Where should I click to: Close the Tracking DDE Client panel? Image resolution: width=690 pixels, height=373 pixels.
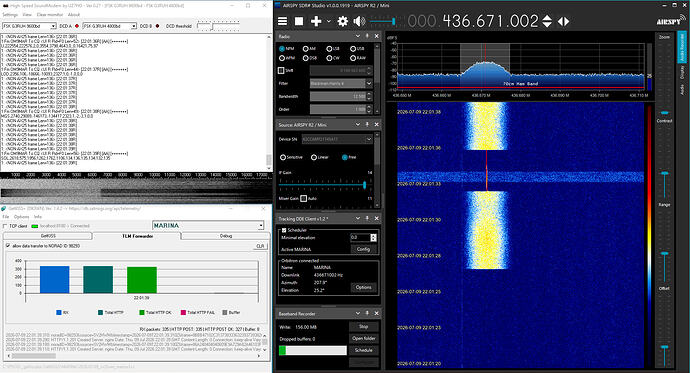click(x=377, y=218)
